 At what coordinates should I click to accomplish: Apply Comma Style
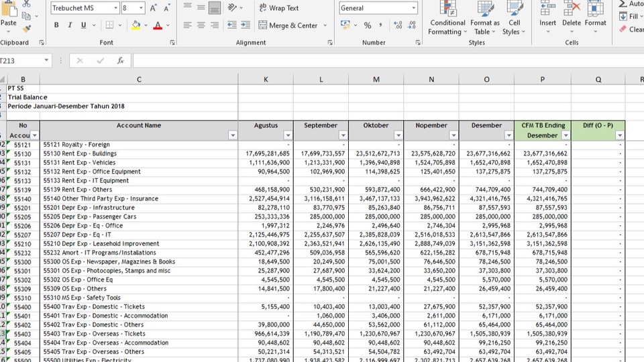381,25
